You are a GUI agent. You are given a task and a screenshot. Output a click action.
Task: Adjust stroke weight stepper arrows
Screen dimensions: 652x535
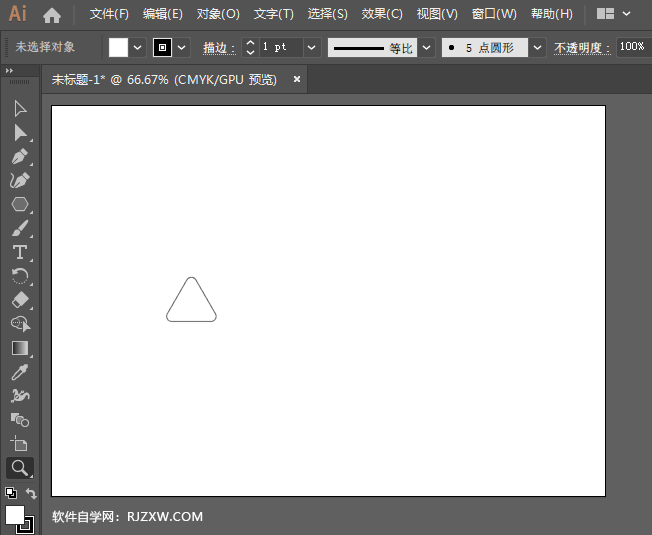click(250, 47)
